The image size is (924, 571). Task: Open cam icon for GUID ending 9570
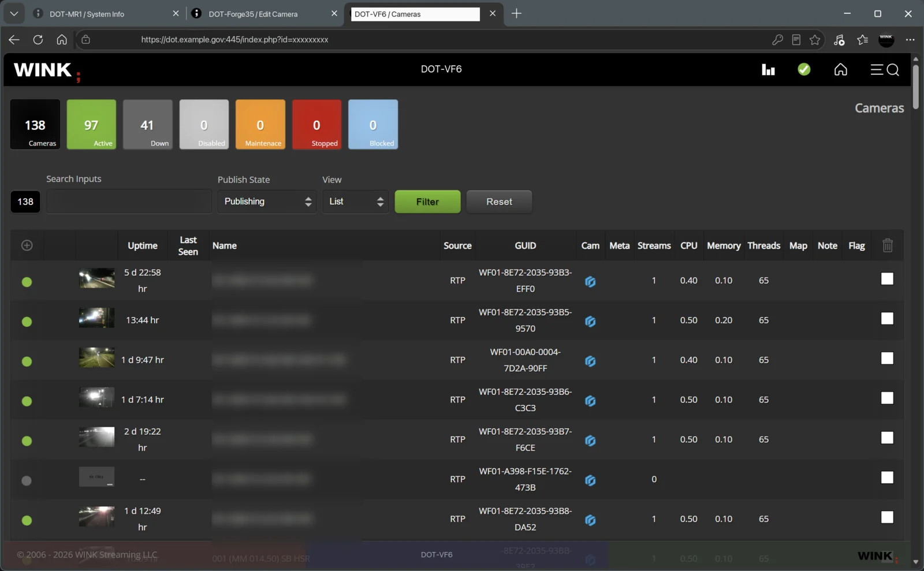pos(590,322)
